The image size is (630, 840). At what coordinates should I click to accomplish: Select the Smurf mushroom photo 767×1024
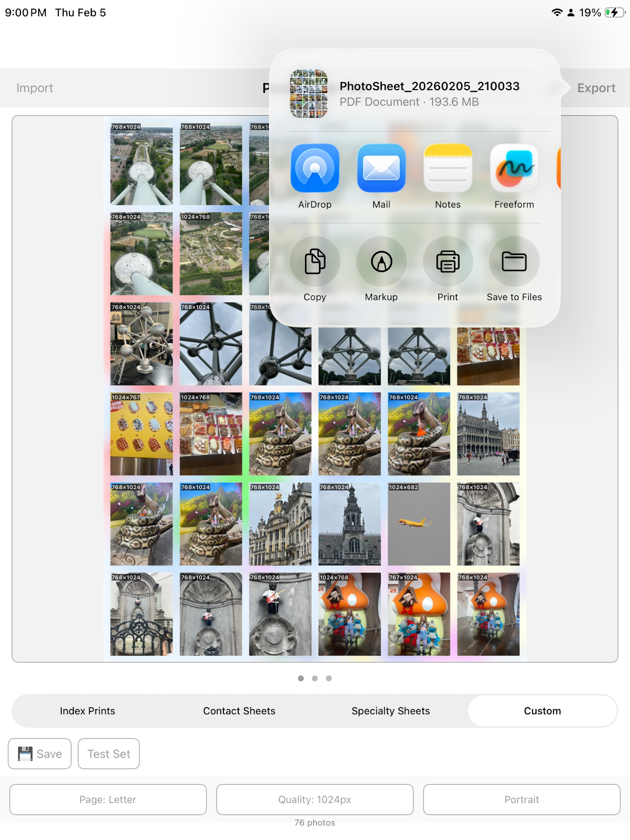(x=419, y=614)
